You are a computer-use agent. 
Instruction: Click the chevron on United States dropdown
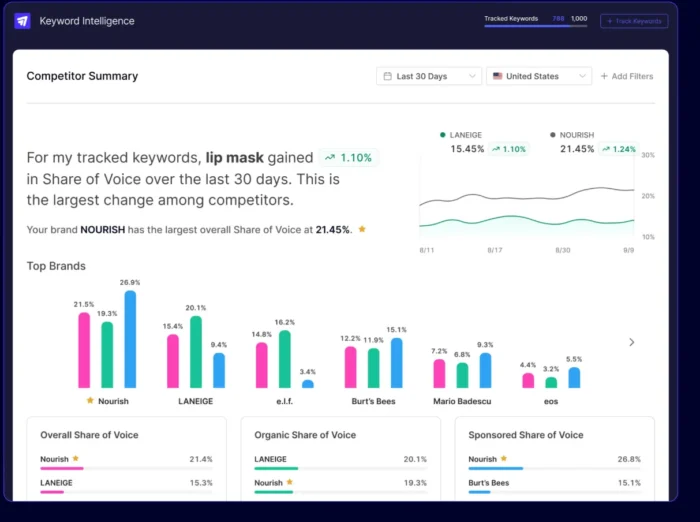click(582, 76)
